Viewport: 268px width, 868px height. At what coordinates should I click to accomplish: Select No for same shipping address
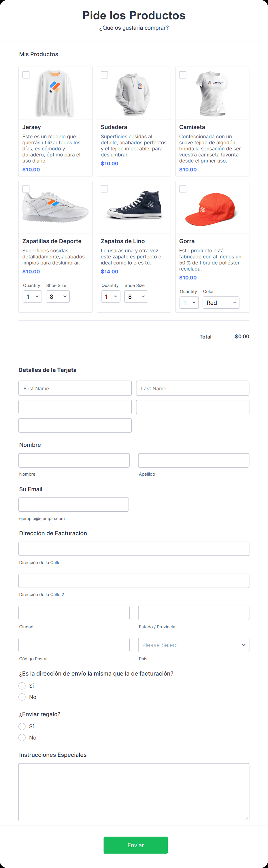(22, 697)
